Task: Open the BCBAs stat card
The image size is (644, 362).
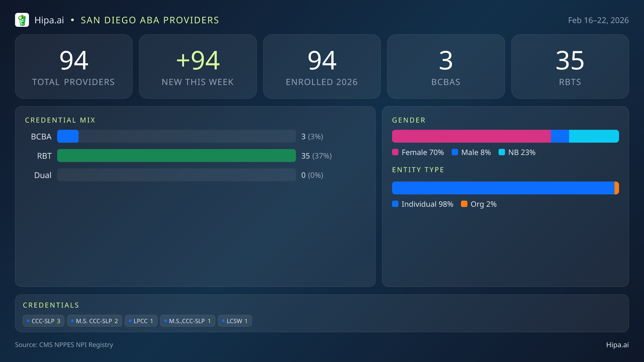Action: pos(446,67)
